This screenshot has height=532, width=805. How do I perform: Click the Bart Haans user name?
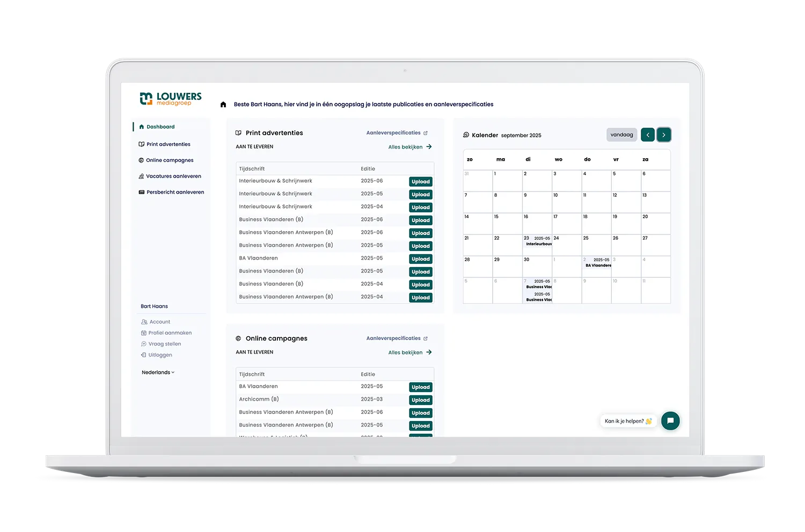(x=154, y=306)
